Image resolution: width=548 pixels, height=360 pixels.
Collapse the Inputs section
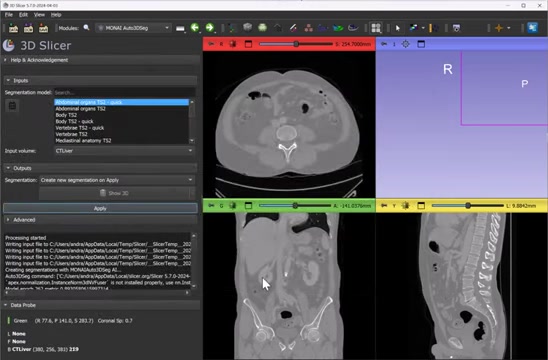[101, 80]
